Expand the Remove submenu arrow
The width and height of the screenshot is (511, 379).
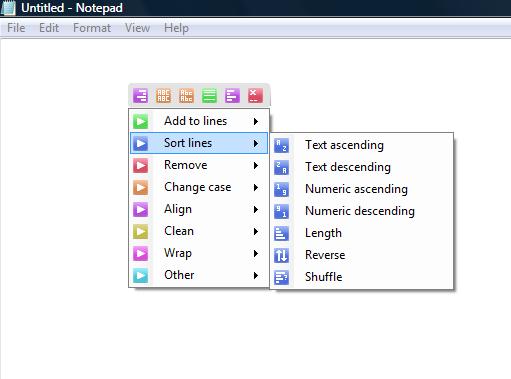(x=256, y=165)
